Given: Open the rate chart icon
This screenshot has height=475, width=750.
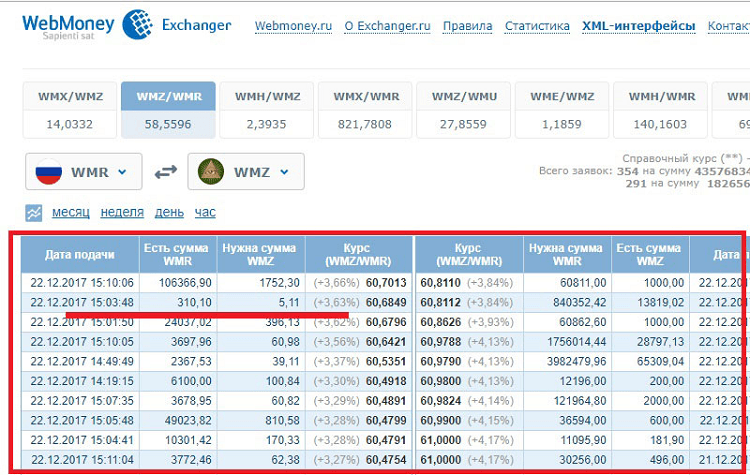Looking at the screenshot, I should 33,213.
